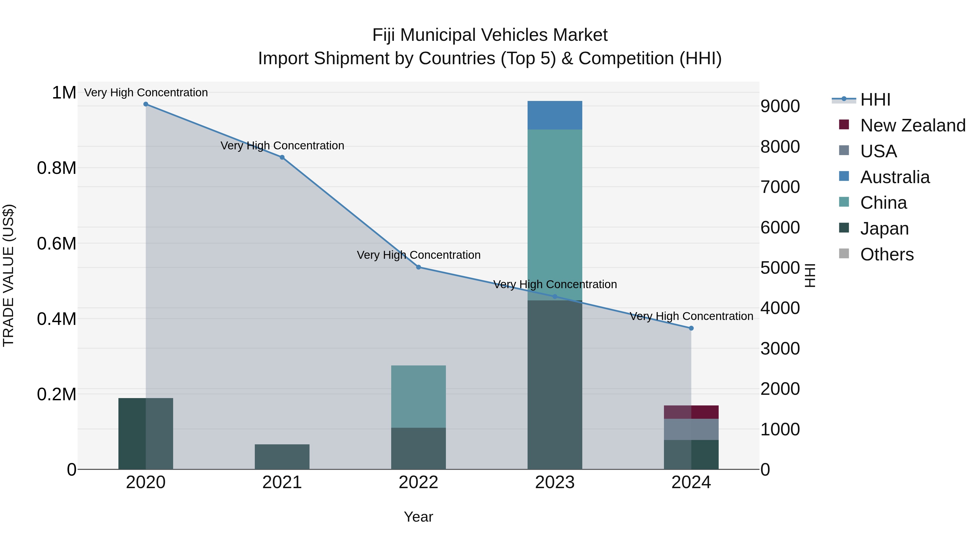Click the 5000 right axis tick
Image resolution: width=980 pixels, height=551 pixels.
pos(780,268)
